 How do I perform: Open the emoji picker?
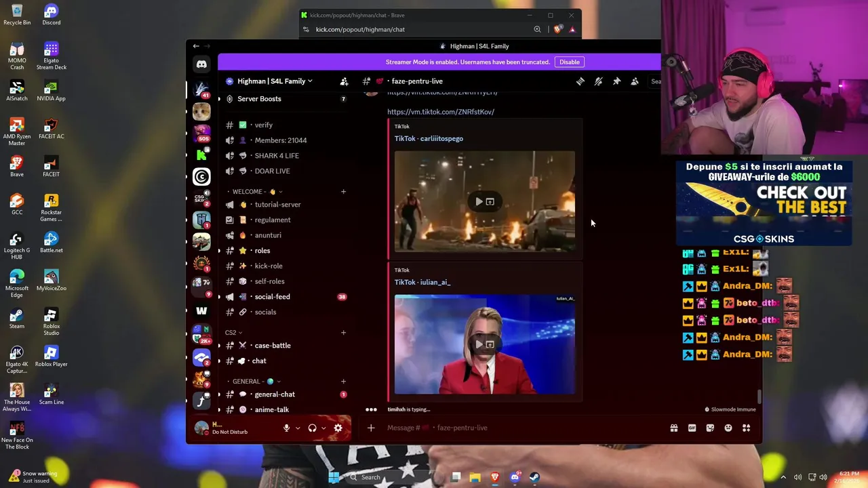coord(728,428)
